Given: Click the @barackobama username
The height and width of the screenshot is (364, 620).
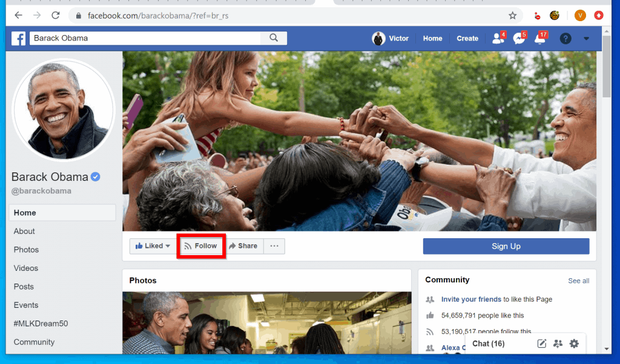Looking at the screenshot, I should pyautogui.click(x=41, y=190).
